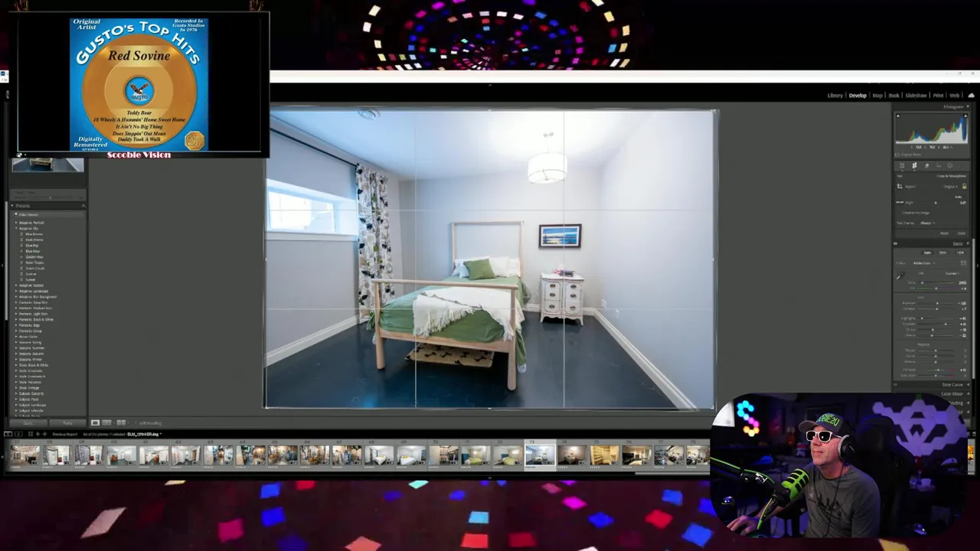Switch to the Web module

pos(955,96)
